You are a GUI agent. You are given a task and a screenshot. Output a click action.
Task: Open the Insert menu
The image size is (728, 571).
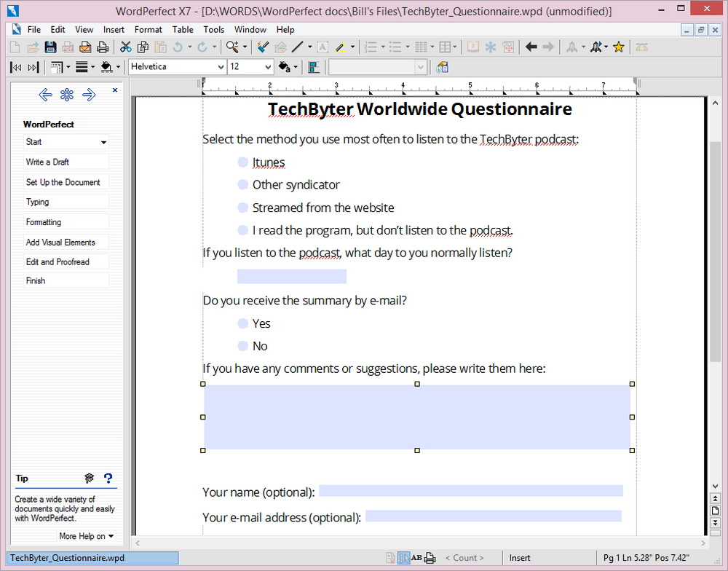[x=114, y=29]
